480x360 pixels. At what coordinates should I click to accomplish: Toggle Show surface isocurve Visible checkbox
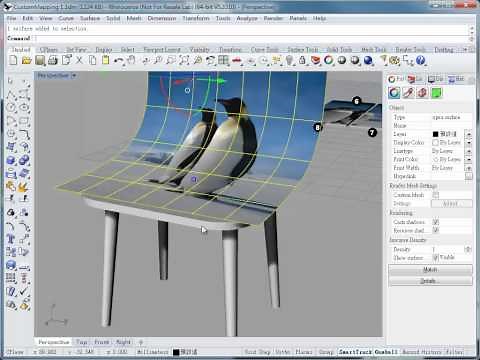coord(435,257)
